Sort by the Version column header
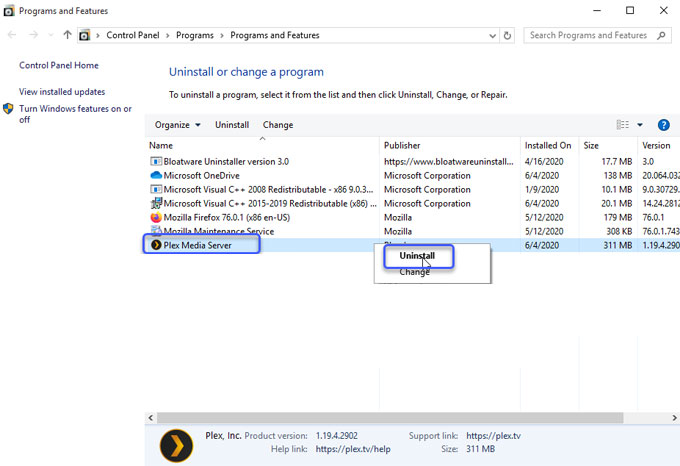This screenshot has width=680, height=466. tap(659, 145)
